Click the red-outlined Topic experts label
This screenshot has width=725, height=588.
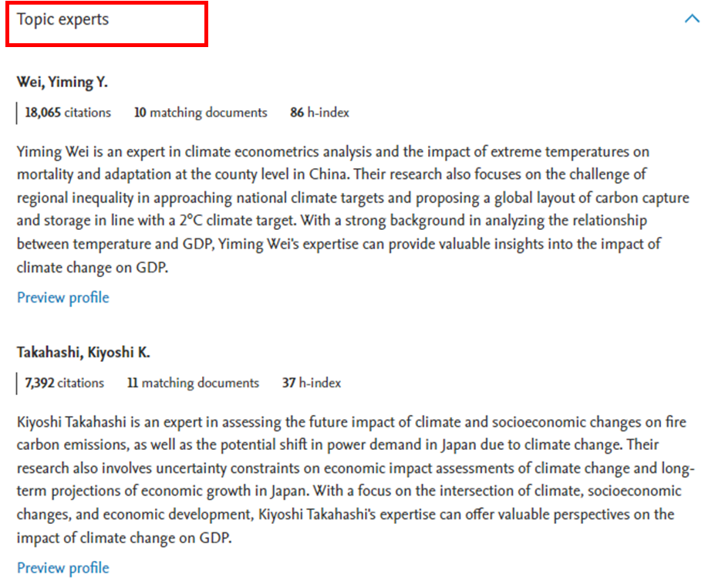click(61, 18)
